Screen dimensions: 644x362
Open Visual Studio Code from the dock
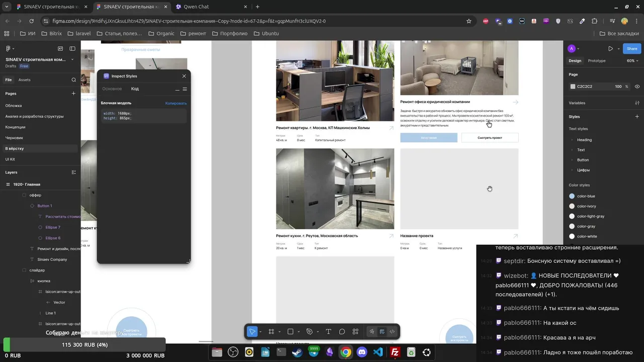(x=378, y=352)
